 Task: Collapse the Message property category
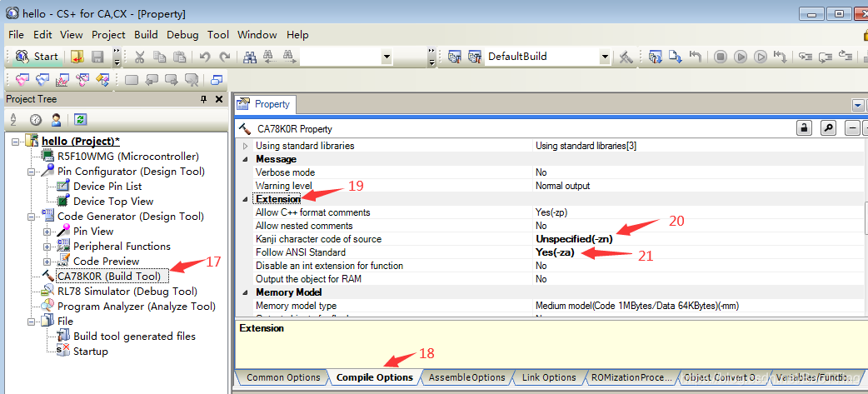click(x=245, y=159)
